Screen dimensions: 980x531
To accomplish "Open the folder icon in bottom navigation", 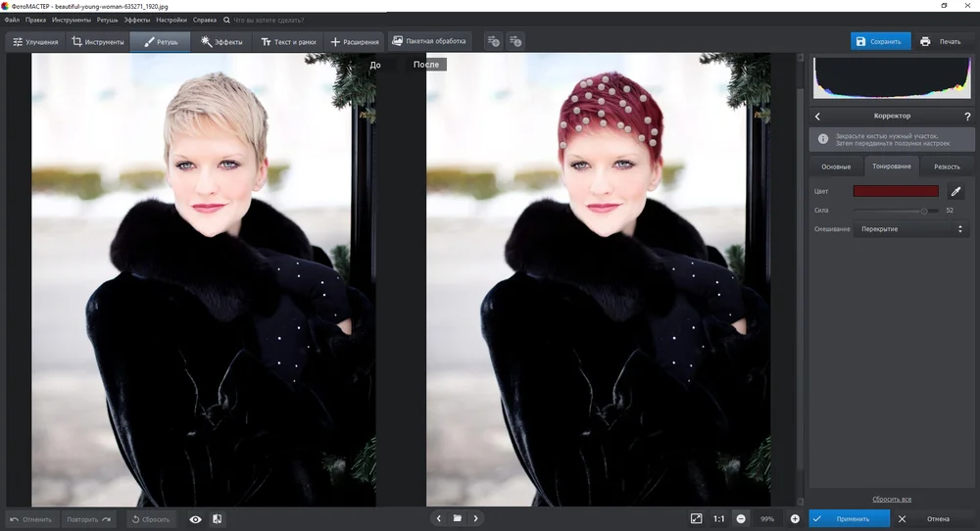I will 457,518.
